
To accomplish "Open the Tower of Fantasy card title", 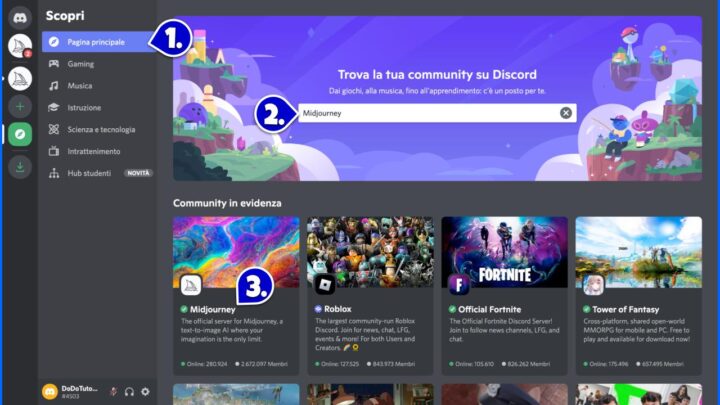I will coord(625,309).
